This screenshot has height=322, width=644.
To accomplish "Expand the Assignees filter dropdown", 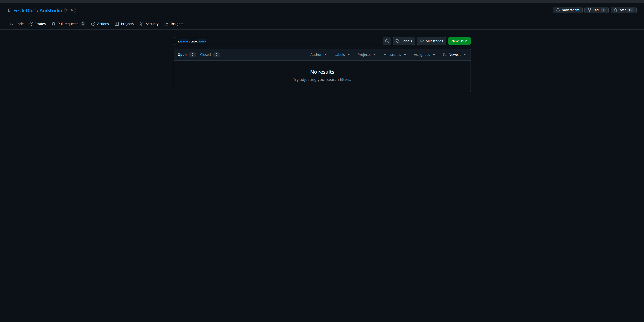I will point(424,55).
